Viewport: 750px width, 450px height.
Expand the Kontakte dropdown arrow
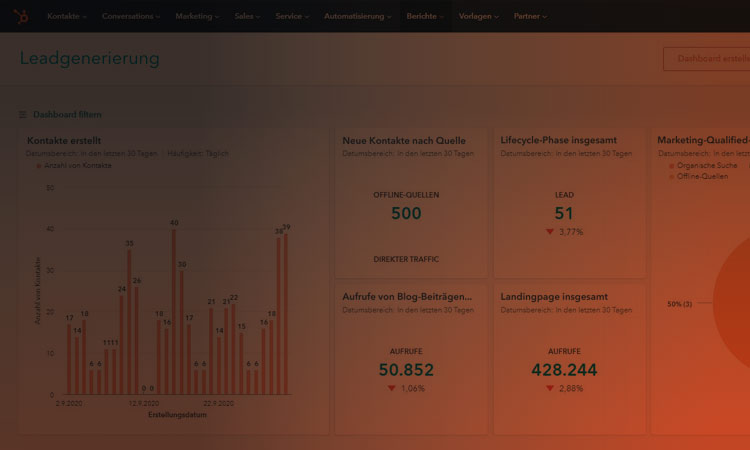point(84,17)
